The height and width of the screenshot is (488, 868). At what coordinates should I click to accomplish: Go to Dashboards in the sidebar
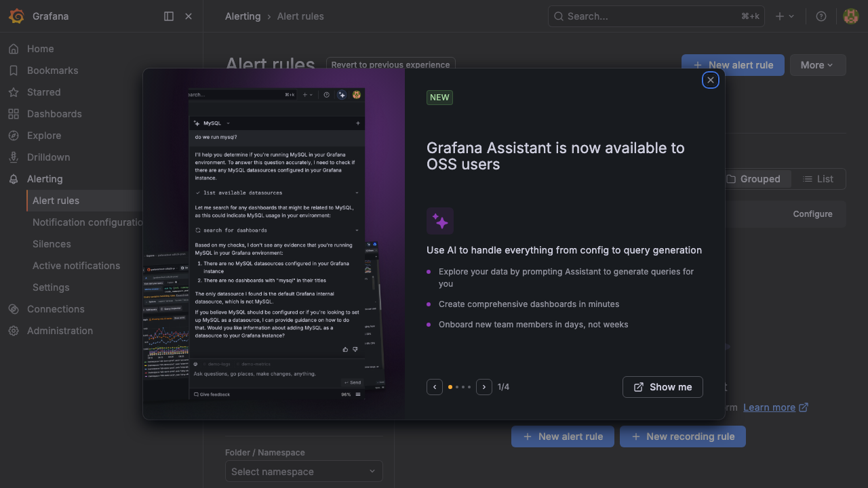[x=54, y=114]
